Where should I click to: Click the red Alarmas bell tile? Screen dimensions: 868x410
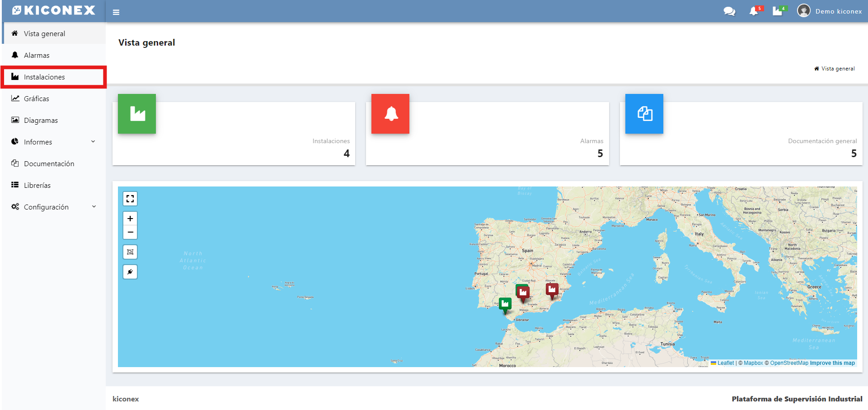(390, 114)
